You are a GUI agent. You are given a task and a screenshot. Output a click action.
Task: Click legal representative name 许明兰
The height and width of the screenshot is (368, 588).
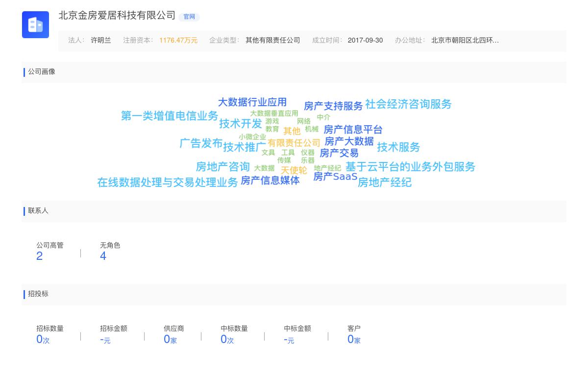(x=101, y=41)
